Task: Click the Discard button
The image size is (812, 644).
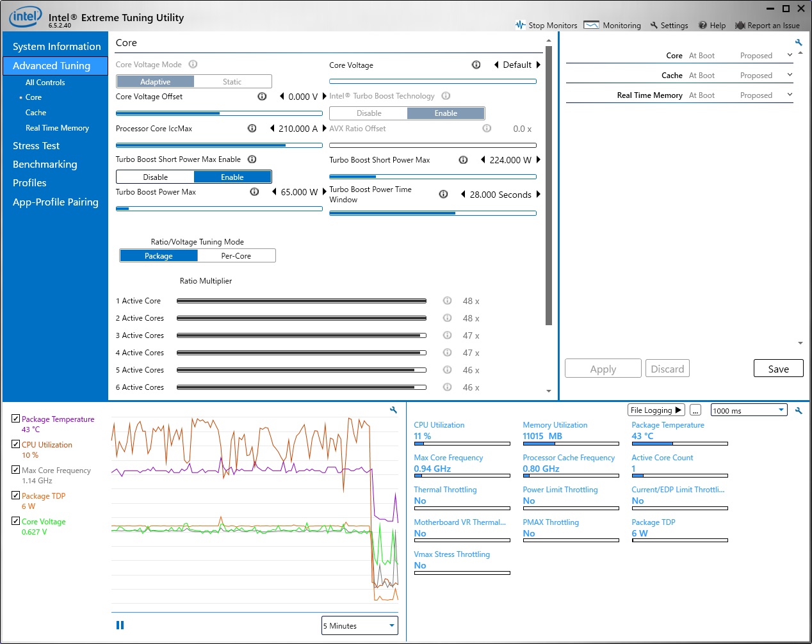Action: click(x=667, y=368)
